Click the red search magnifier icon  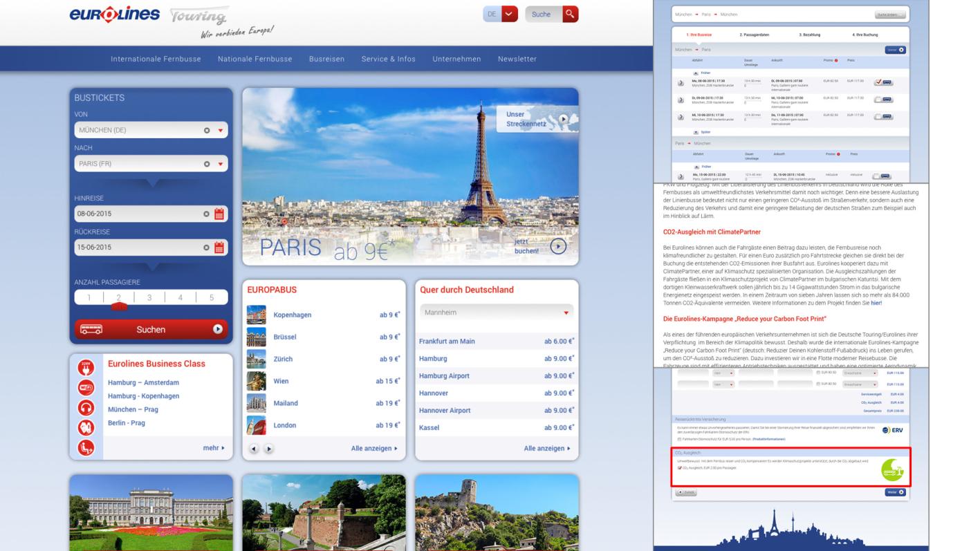(x=571, y=14)
